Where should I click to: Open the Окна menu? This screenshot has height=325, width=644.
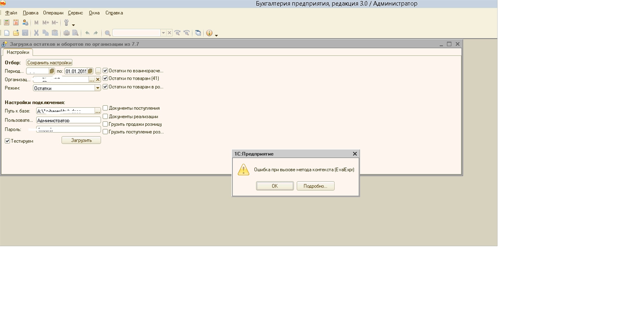point(94,13)
